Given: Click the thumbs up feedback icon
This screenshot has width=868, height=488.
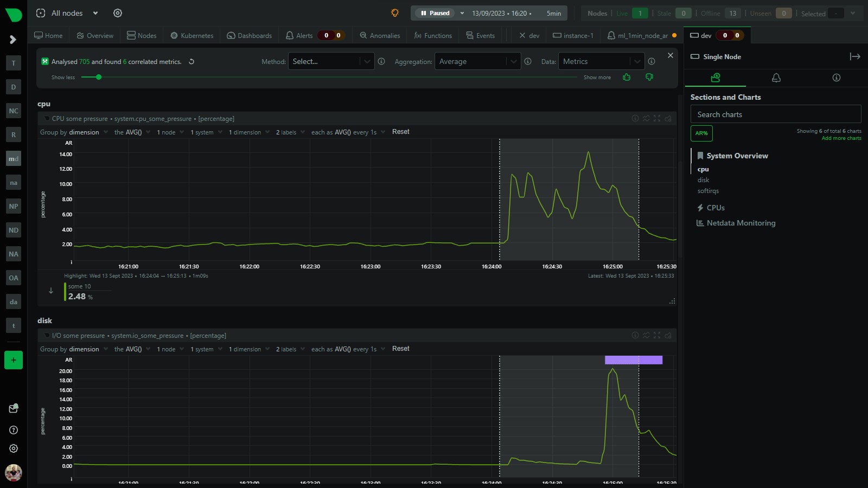Looking at the screenshot, I should pyautogui.click(x=627, y=77).
